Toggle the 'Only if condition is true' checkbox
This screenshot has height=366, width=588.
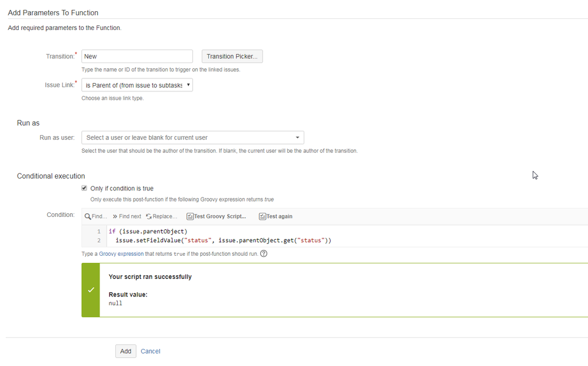(x=84, y=189)
